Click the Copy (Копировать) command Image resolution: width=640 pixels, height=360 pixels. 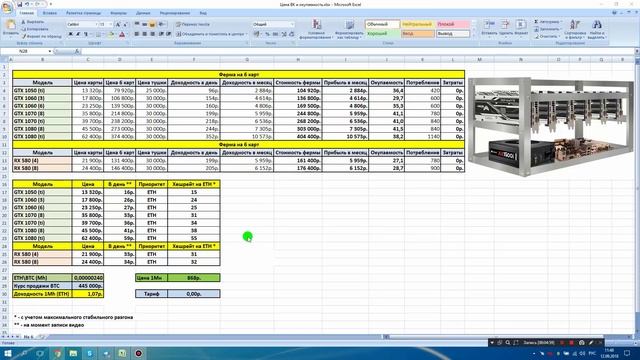click(x=34, y=29)
